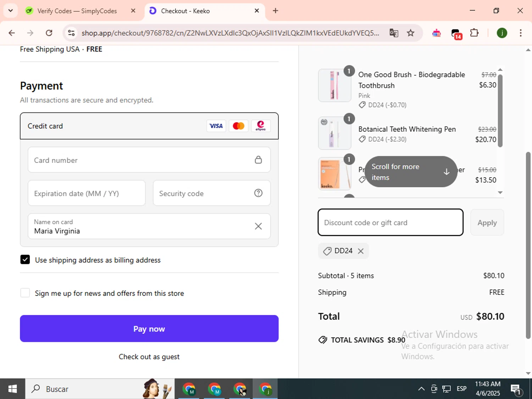Viewport: 532px width, 399px height.
Task: Select the Credit card payment option
Action: tap(149, 126)
